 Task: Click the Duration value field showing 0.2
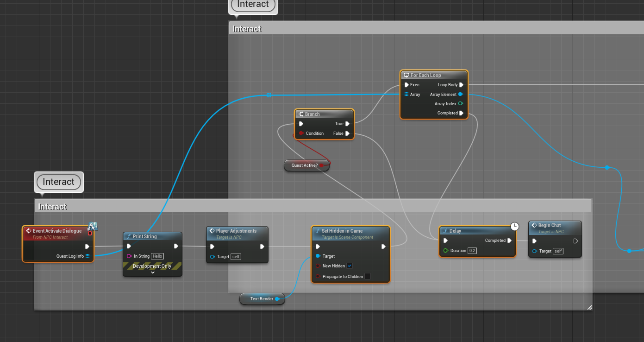(x=472, y=251)
